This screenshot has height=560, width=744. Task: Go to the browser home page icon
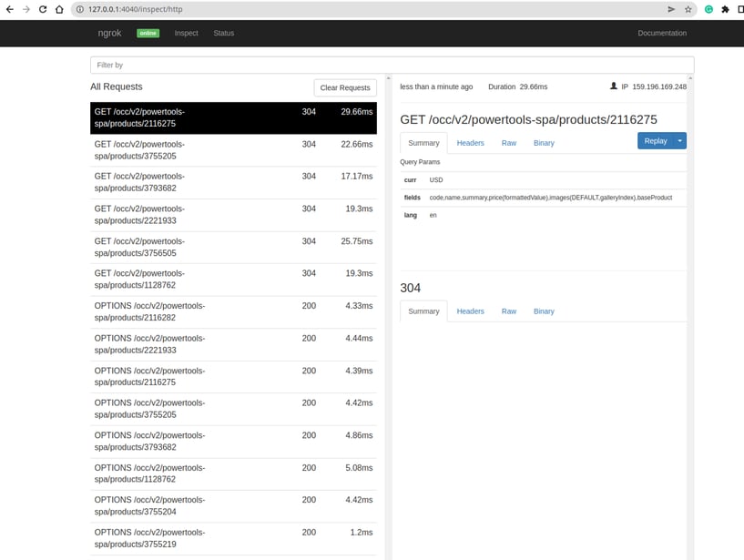pyautogui.click(x=58, y=8)
